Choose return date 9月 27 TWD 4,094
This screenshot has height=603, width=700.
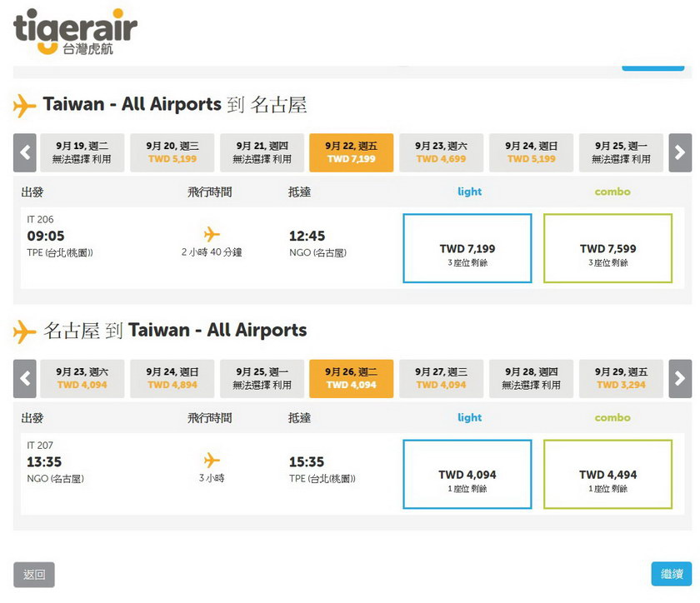[x=441, y=378]
